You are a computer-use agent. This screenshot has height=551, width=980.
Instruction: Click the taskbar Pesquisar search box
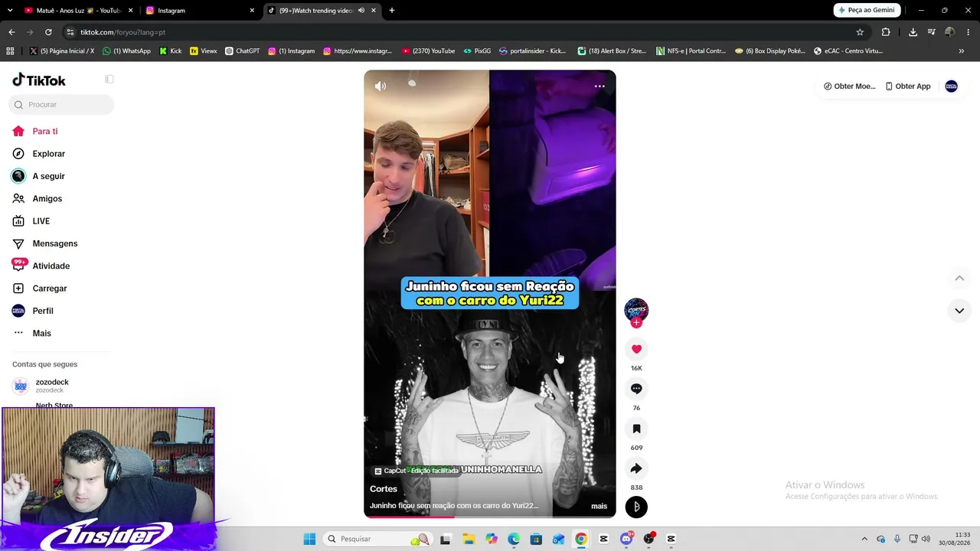(377, 539)
